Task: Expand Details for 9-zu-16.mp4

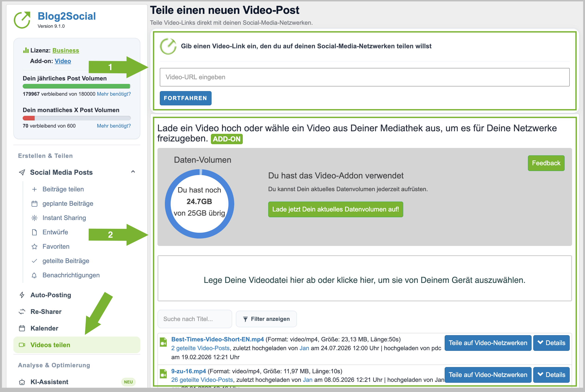Action: click(551, 375)
